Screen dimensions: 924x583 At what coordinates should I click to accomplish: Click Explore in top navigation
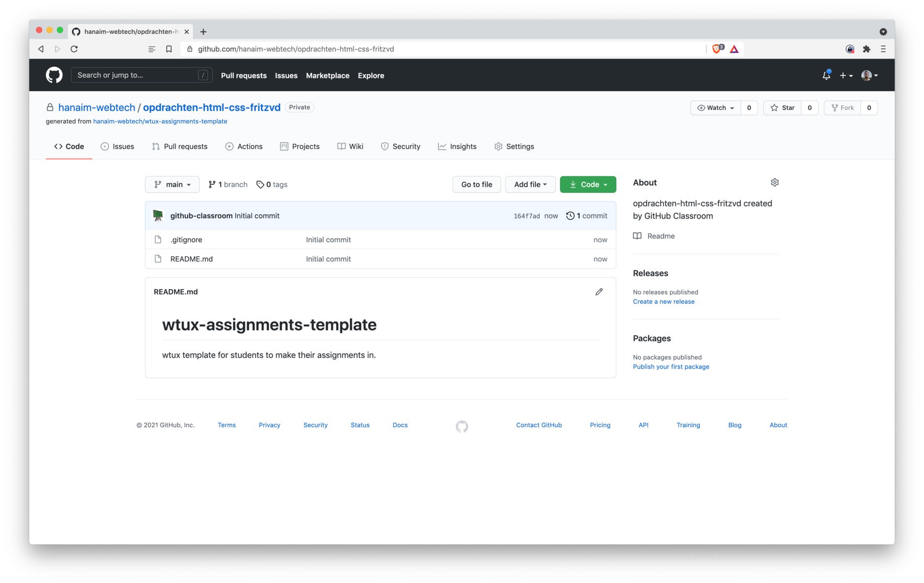pos(371,75)
